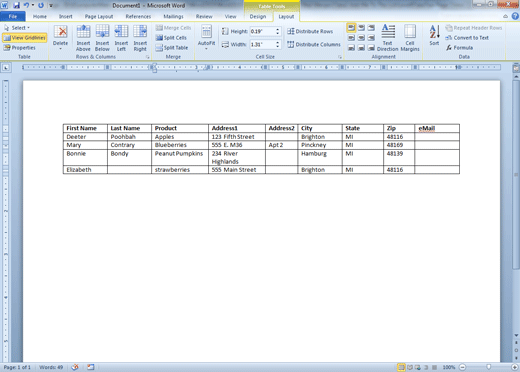Click the row Height input field

coord(262,31)
